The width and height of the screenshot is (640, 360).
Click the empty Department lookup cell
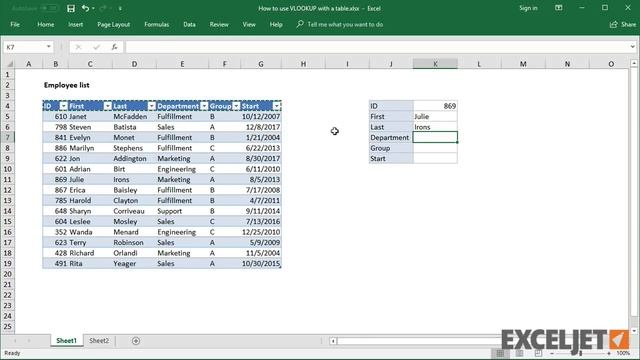point(435,137)
